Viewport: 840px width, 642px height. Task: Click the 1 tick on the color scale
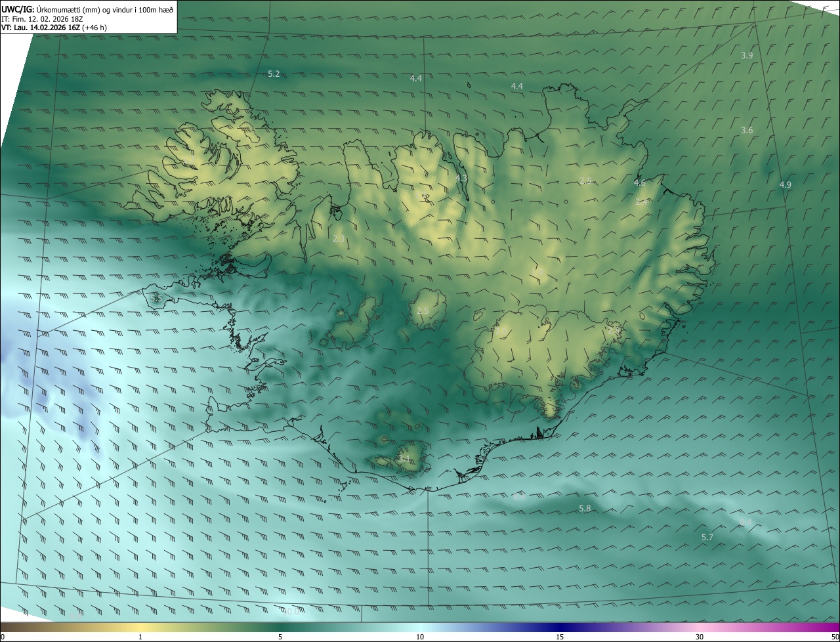click(140, 637)
